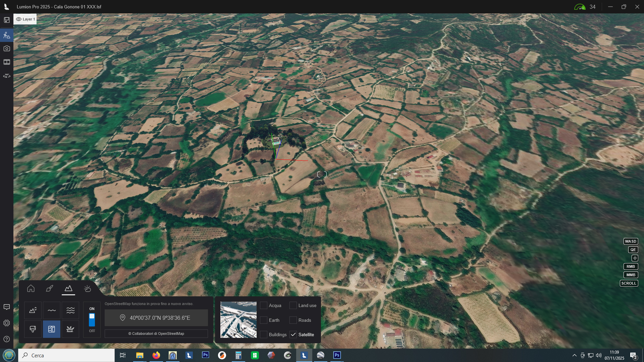Viewport: 644px width, 362px height.
Task: Select the OpenStreetMap tool icon
Action: [52, 329]
